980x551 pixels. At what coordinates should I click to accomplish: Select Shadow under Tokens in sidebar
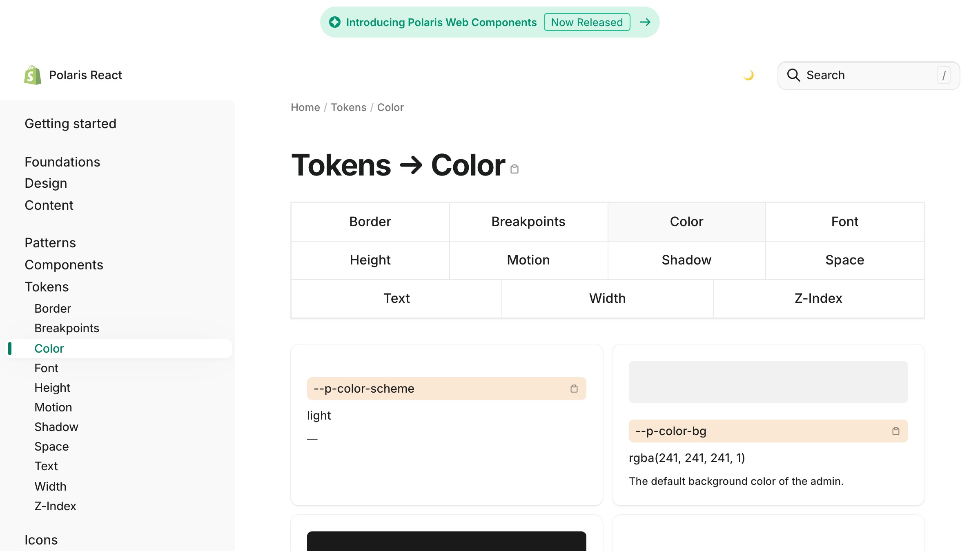56,427
